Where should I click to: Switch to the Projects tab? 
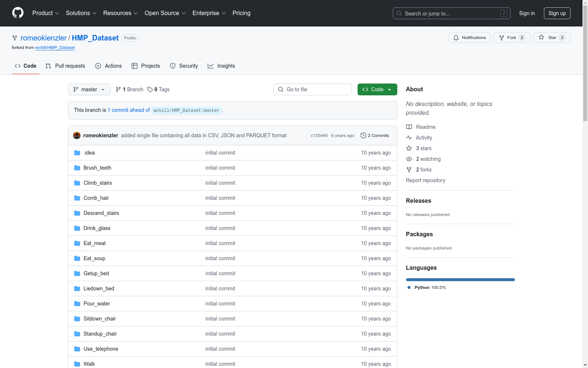[x=146, y=66]
